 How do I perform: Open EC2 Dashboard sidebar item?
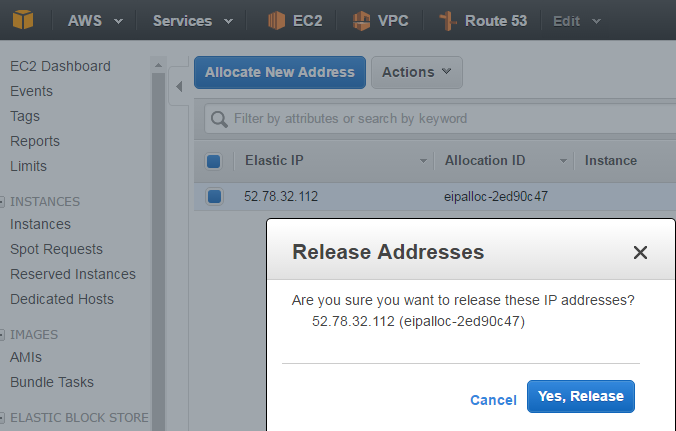[x=60, y=66]
